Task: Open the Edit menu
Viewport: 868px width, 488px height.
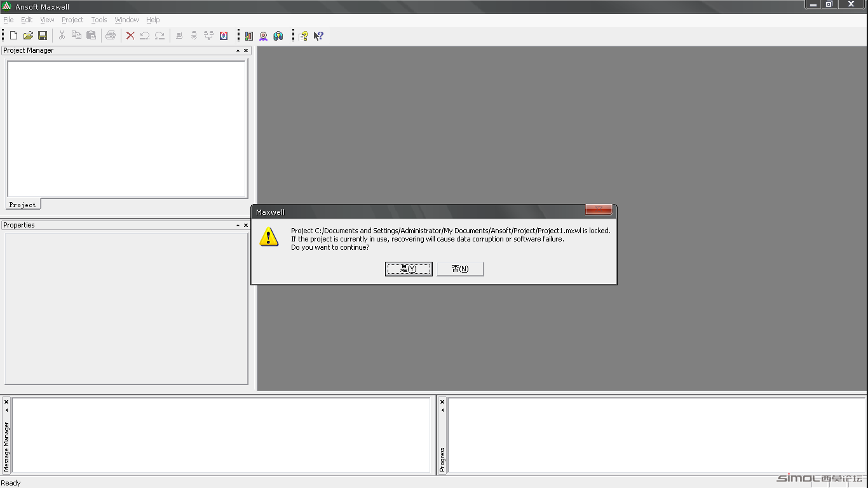Action: [27, 20]
